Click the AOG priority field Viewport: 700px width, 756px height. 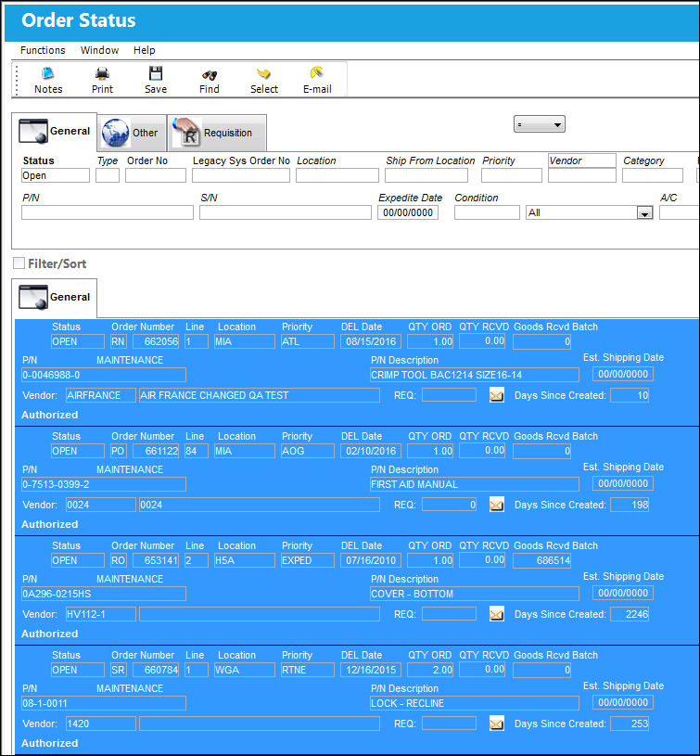pyautogui.click(x=308, y=451)
